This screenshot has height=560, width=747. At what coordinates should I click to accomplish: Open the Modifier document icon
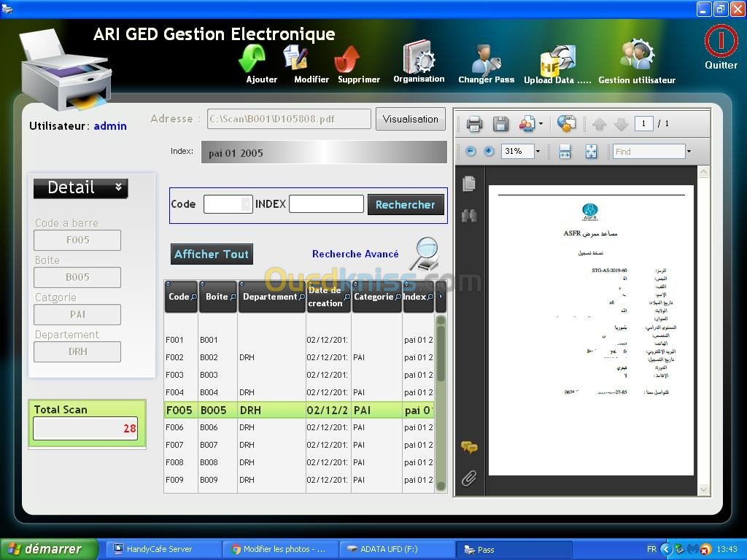(295, 58)
